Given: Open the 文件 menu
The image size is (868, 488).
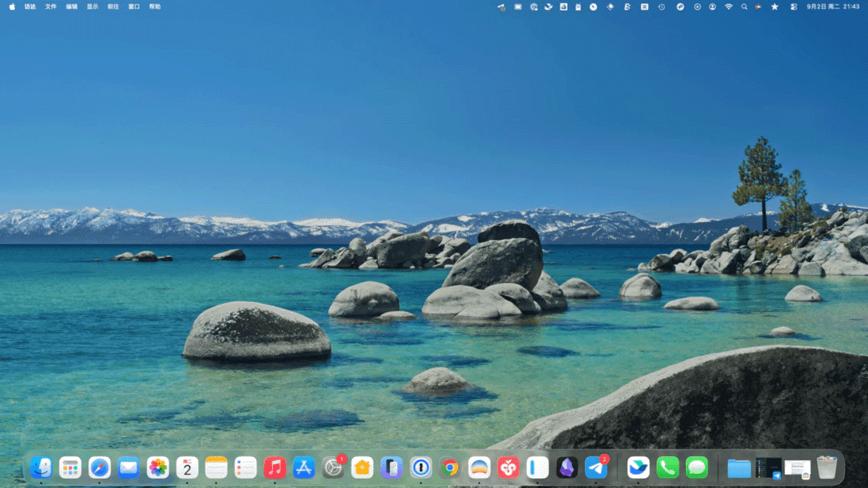Looking at the screenshot, I should [50, 6].
